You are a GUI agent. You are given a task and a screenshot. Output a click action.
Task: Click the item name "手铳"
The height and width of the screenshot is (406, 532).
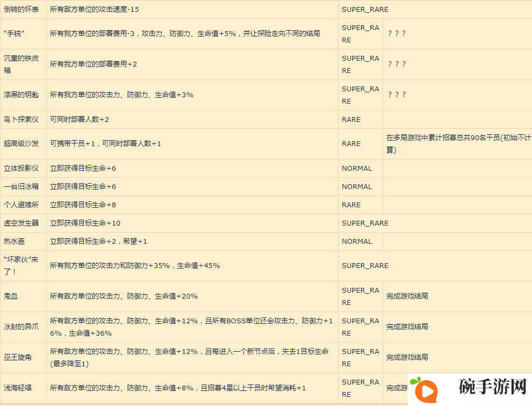(x=15, y=34)
